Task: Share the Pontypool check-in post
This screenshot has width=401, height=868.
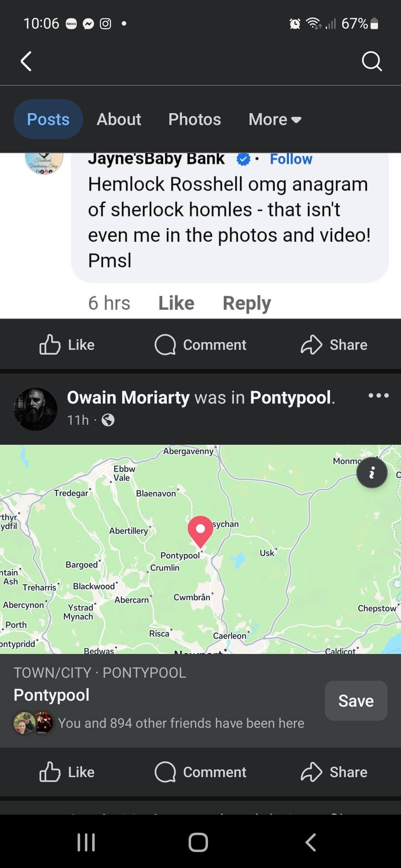Action: point(334,772)
